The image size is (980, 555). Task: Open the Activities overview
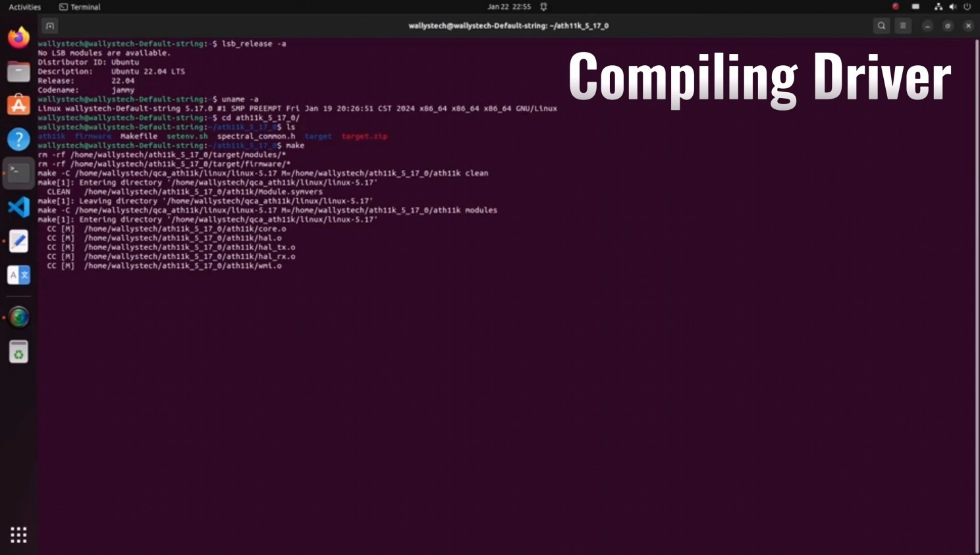(x=24, y=7)
